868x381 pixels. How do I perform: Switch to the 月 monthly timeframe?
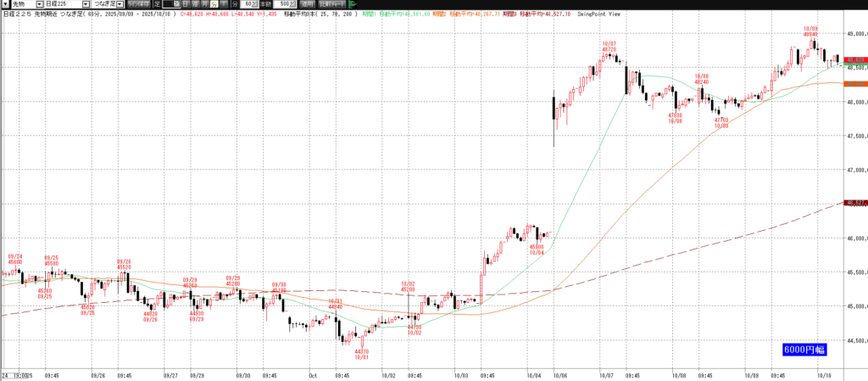click(204, 4)
